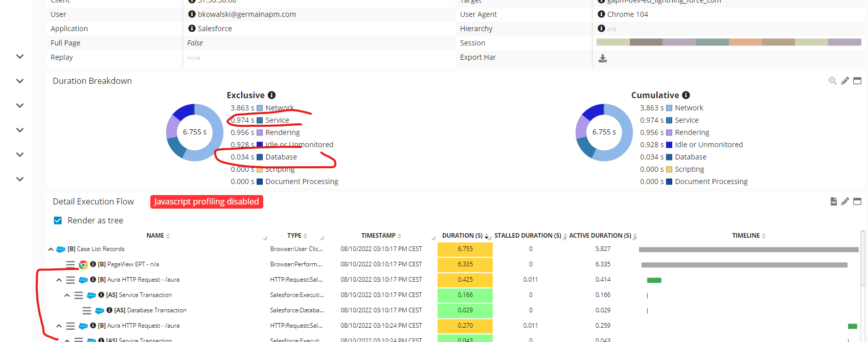Export Detail Execution Flow as CSV
Image resolution: width=868 pixels, height=342 pixels.
pyautogui.click(x=833, y=201)
